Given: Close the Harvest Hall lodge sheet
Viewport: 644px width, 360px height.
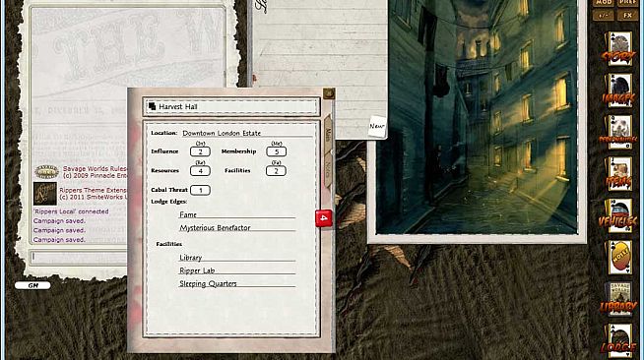Looking at the screenshot, I should click(x=329, y=93).
